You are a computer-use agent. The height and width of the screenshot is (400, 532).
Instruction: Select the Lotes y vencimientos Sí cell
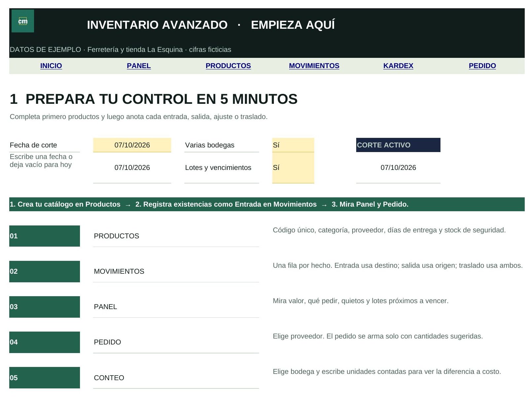click(293, 168)
